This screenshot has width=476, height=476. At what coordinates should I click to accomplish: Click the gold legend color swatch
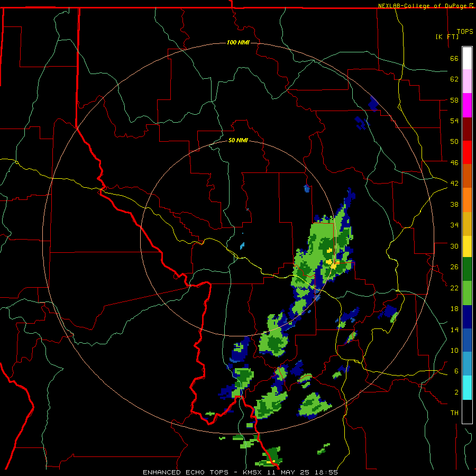(x=467, y=224)
